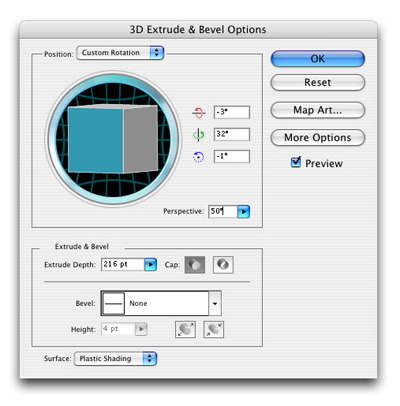Select bevel extent out icon
This screenshot has width=400, height=406.
click(185, 330)
